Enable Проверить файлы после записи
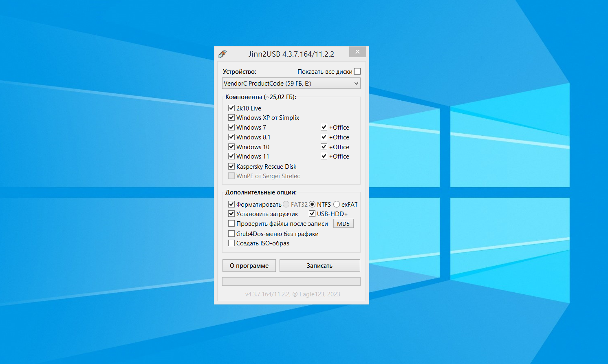 pyautogui.click(x=231, y=223)
